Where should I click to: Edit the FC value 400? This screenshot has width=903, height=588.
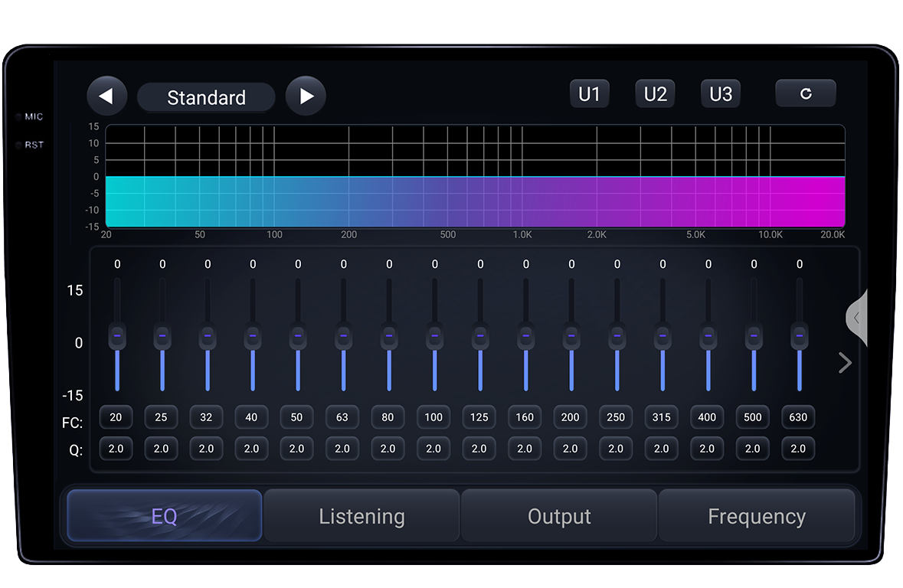pos(707,417)
